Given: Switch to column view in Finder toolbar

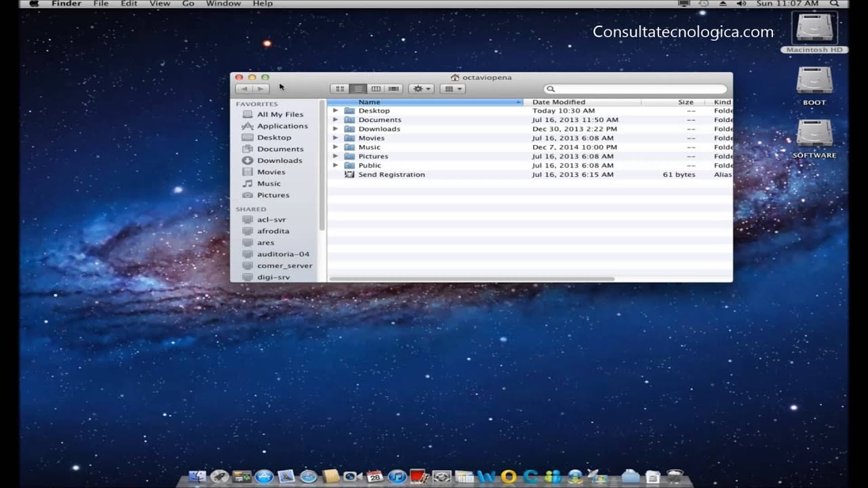Looking at the screenshot, I should point(376,89).
